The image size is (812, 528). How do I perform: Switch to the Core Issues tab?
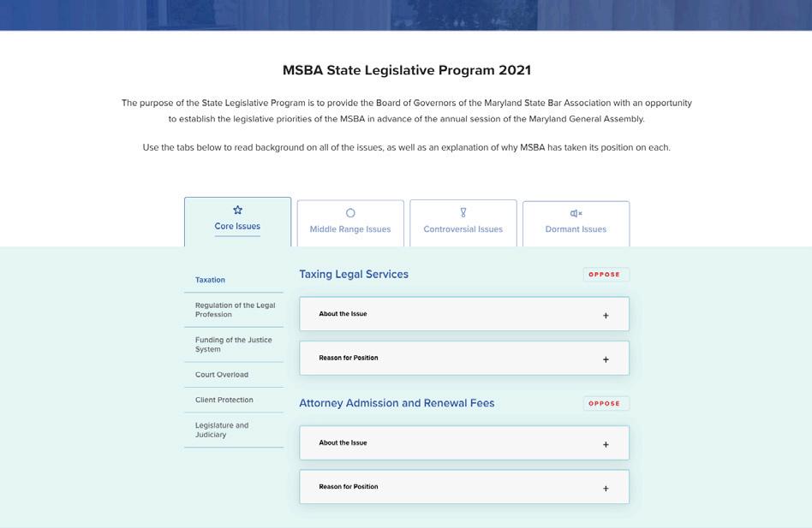(238, 222)
